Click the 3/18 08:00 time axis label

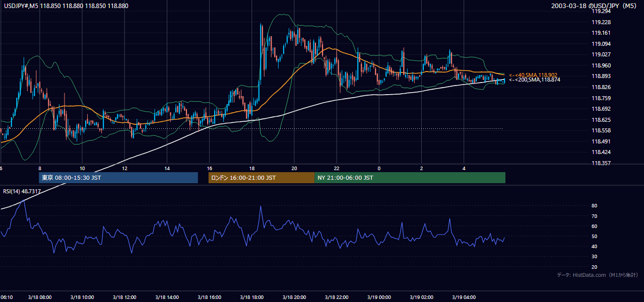39,297
